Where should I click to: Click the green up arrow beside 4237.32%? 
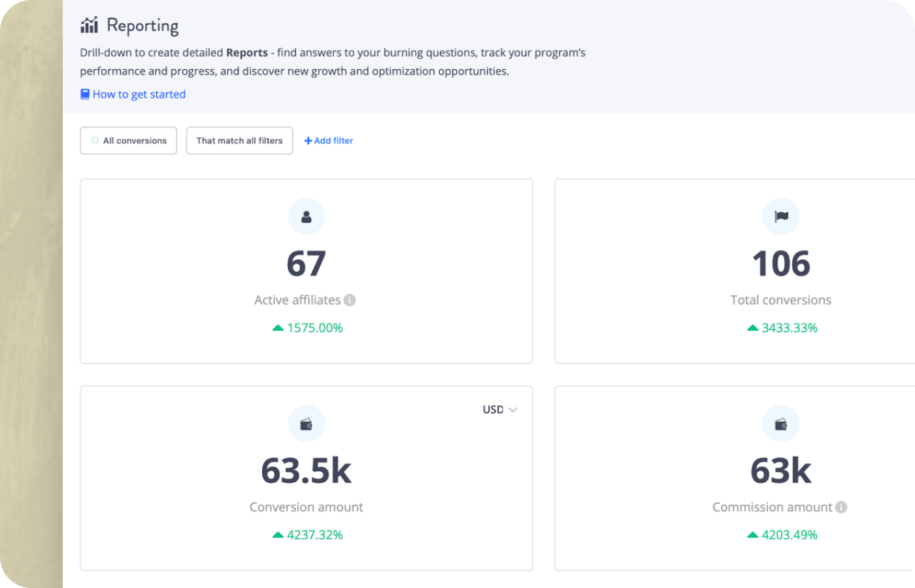(278, 534)
